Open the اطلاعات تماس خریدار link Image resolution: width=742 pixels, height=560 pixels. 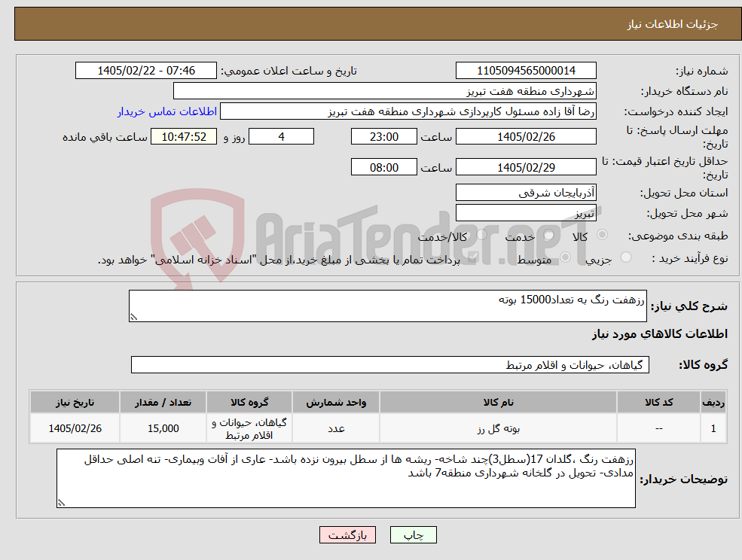167,111
